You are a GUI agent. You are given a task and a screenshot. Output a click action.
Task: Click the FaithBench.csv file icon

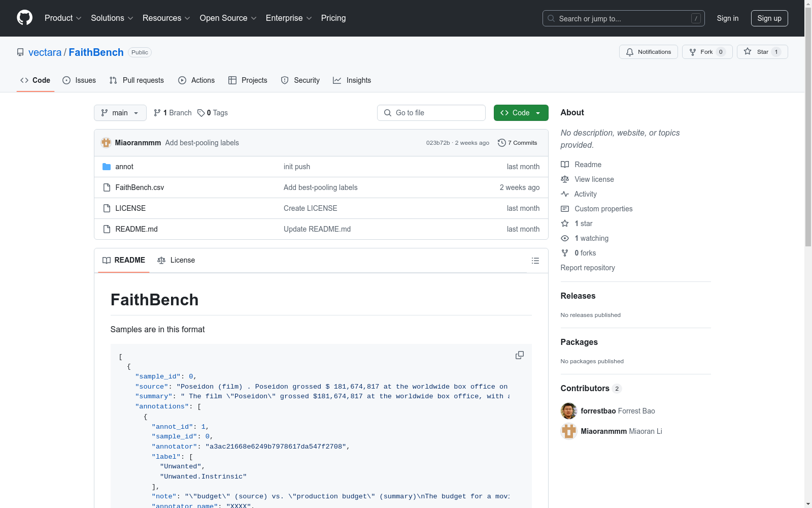[x=107, y=187]
